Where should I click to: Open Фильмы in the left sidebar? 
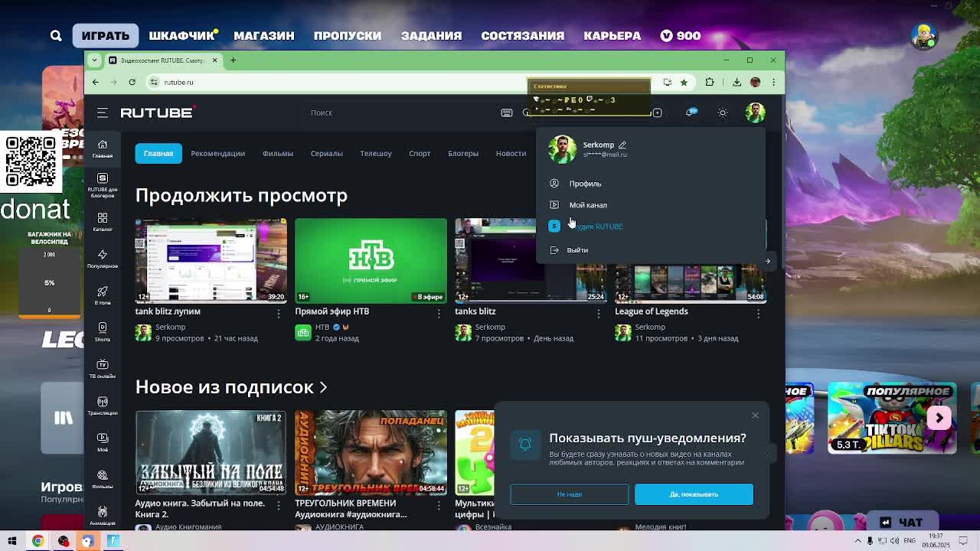click(102, 479)
